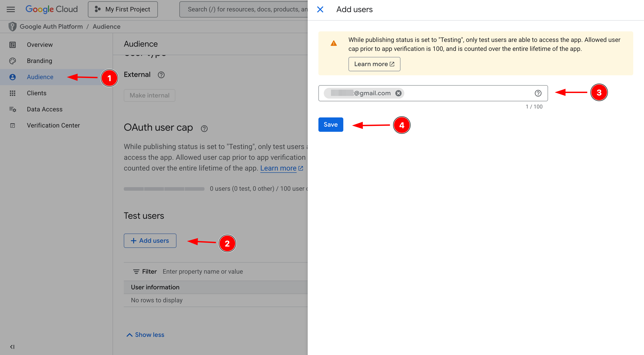Open the Verification Center page
Image resolution: width=644 pixels, height=355 pixels.
(54, 126)
